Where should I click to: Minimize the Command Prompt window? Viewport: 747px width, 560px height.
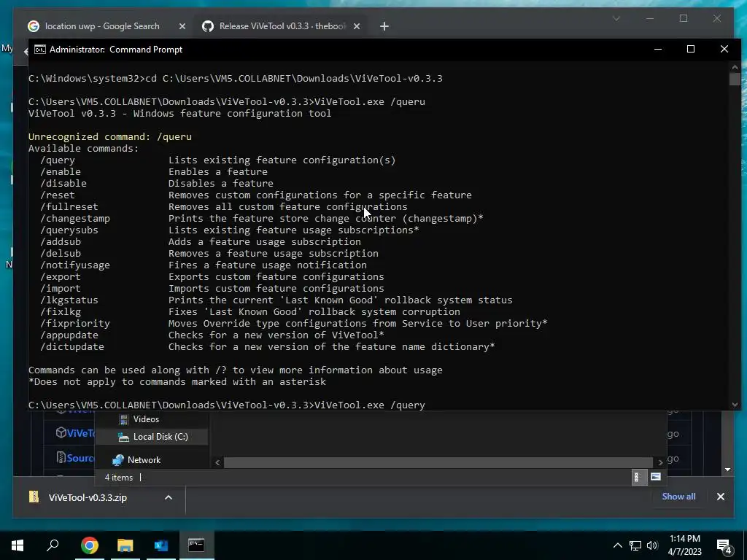click(x=658, y=49)
